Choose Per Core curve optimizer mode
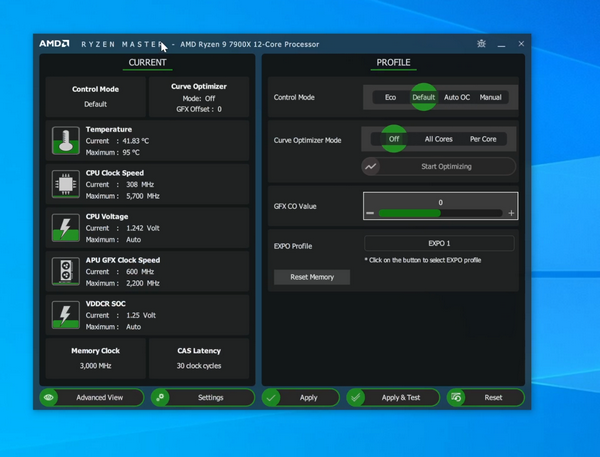Viewport: 600px width, 457px height. tap(482, 139)
